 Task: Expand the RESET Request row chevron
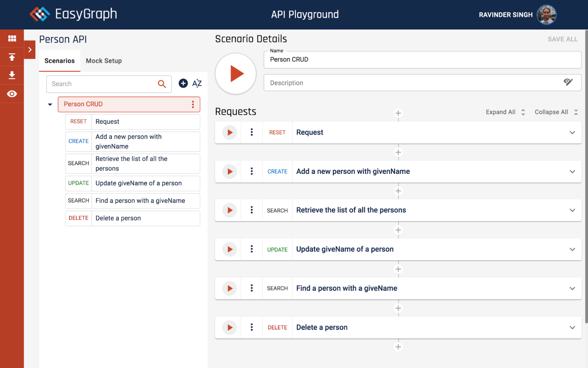tap(572, 132)
